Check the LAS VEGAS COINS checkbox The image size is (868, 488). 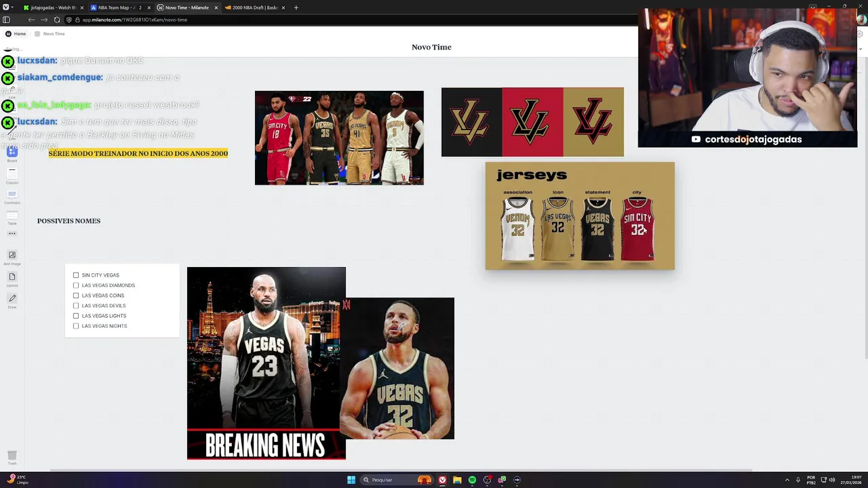(x=76, y=296)
